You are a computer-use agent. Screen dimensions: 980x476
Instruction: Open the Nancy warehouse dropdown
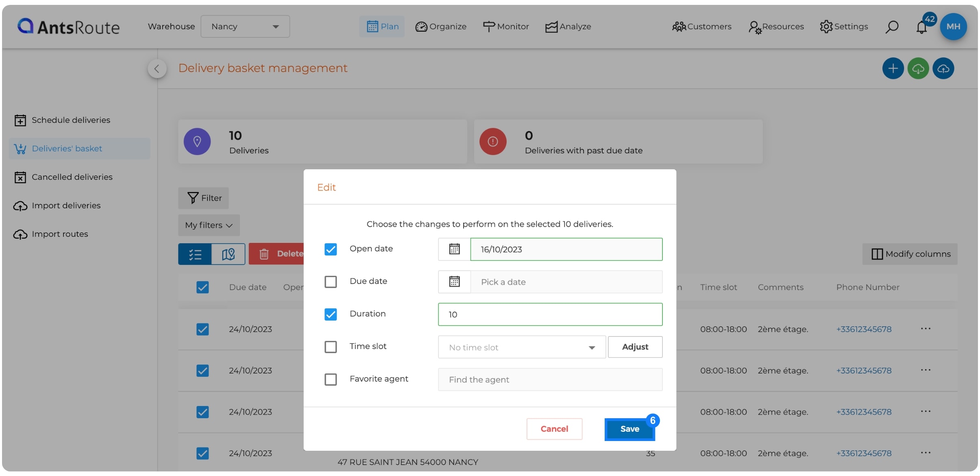pos(245,26)
